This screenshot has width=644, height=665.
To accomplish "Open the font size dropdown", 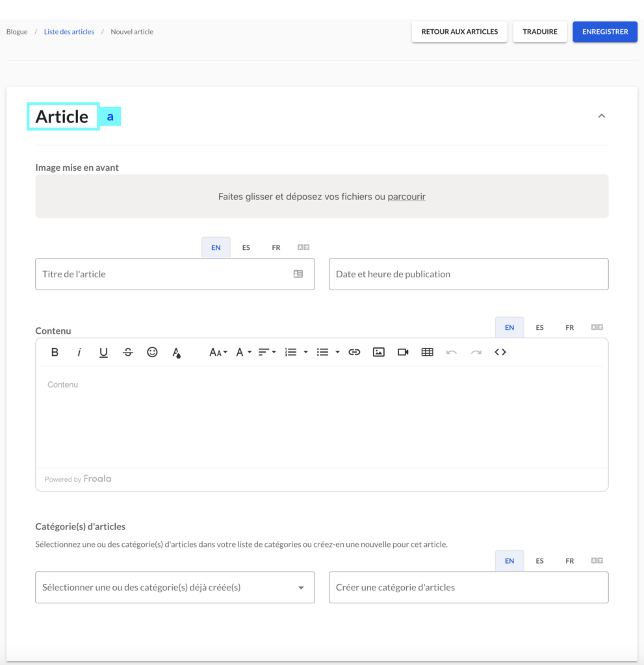I will tap(218, 352).
